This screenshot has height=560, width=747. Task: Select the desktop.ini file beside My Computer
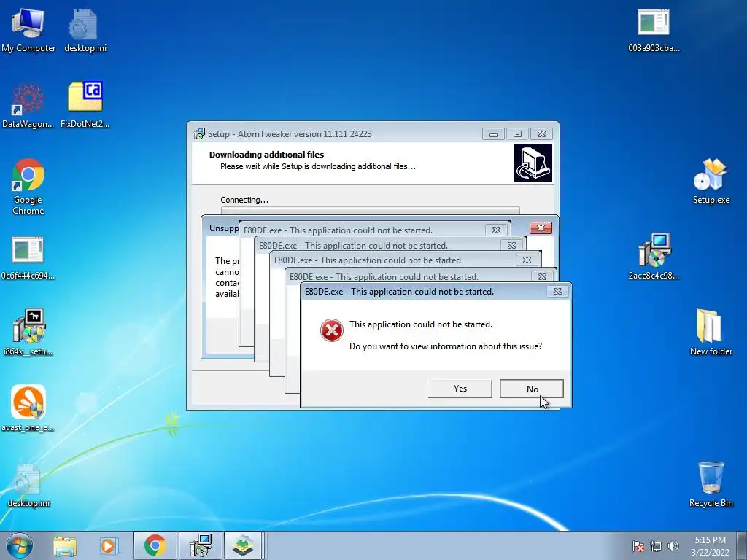click(x=85, y=29)
